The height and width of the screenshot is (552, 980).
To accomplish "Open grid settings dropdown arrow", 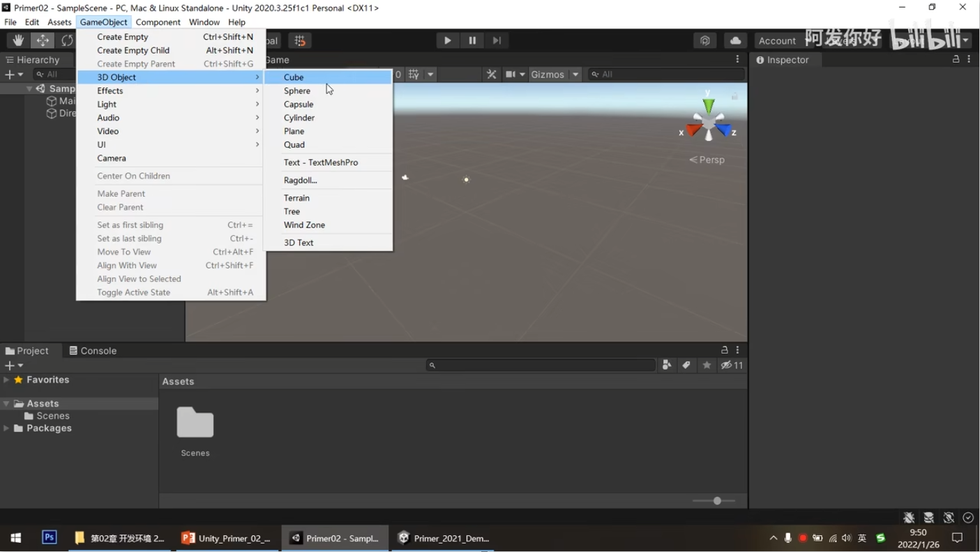I will tap(430, 74).
